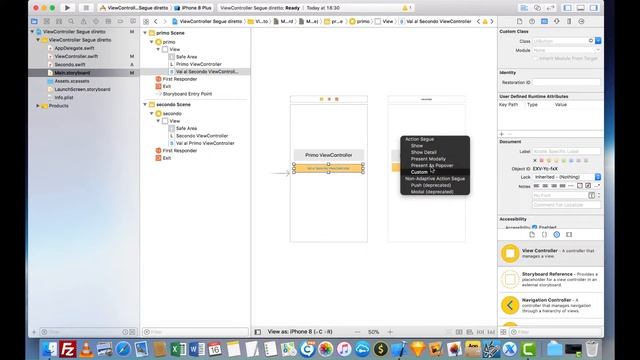640x360 pixels.
Task: Pick the green label color swatch
Action: point(564,160)
